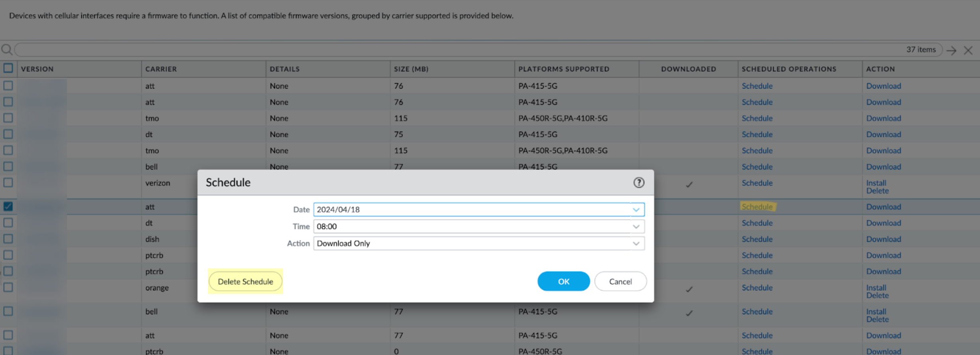Click into the search input field

(459, 50)
